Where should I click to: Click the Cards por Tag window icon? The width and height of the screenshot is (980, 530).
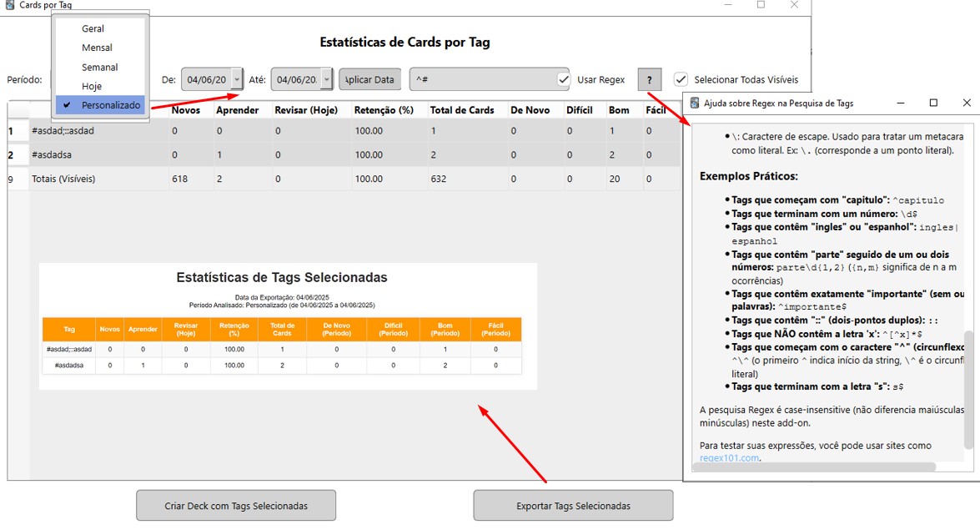tap(9, 5)
